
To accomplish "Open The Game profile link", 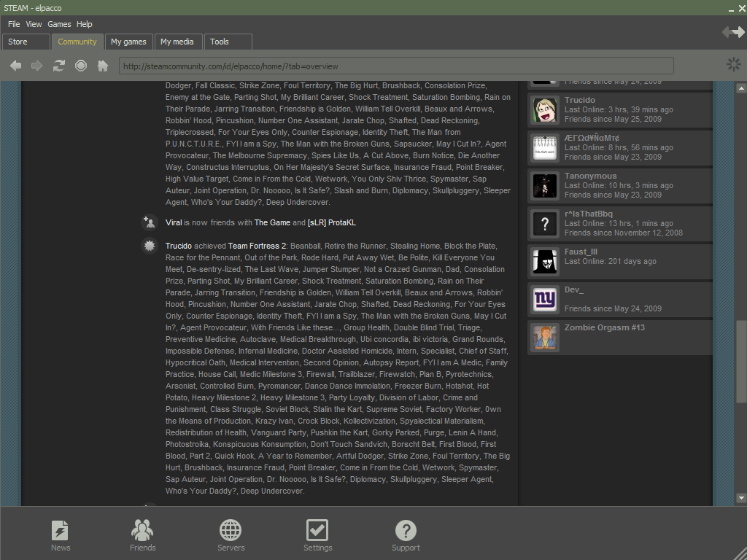I will (x=272, y=222).
